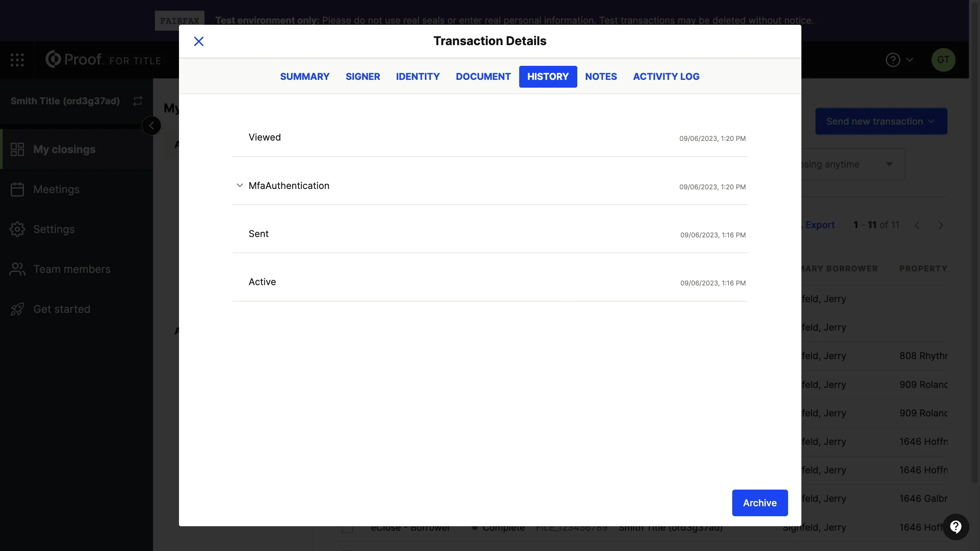Click the 808 Rhythm property cell
The width and height of the screenshot is (980, 551).
click(x=923, y=356)
